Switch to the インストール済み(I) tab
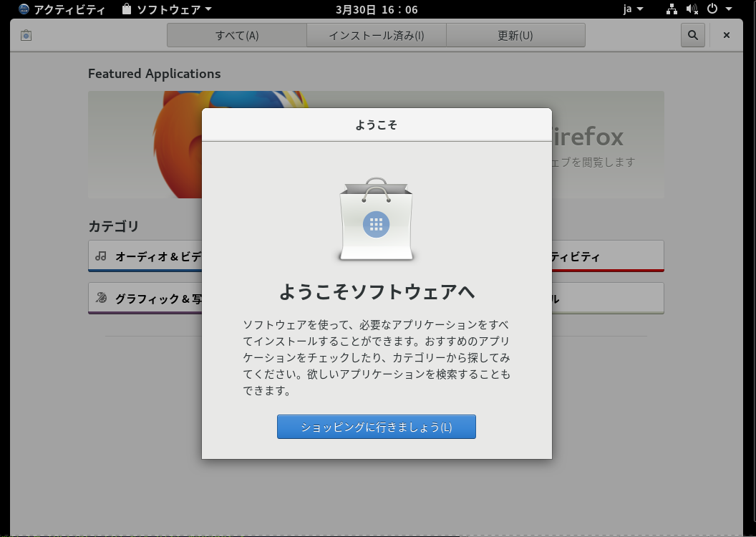Screen dimensions: 756x537 [376, 35]
